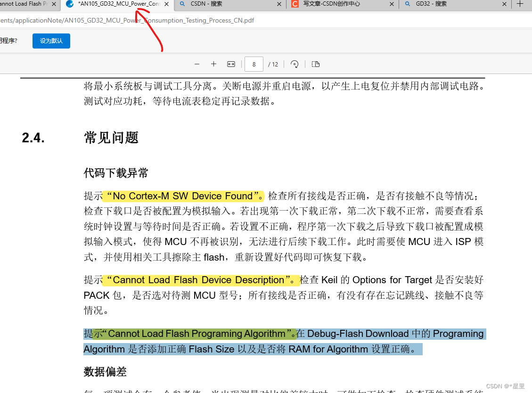Open a new browser tab with plus icon
Image resolution: width=532 pixels, height=393 pixels.
coord(521,4)
